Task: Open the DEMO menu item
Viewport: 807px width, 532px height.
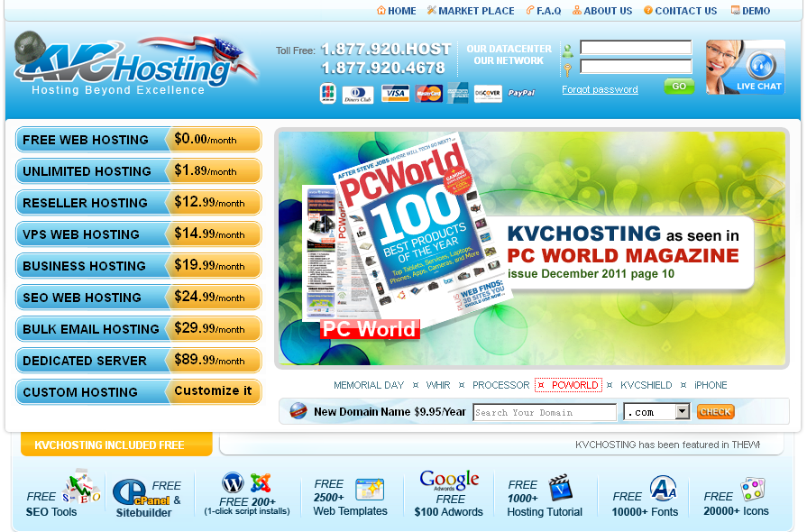Action: click(x=756, y=11)
